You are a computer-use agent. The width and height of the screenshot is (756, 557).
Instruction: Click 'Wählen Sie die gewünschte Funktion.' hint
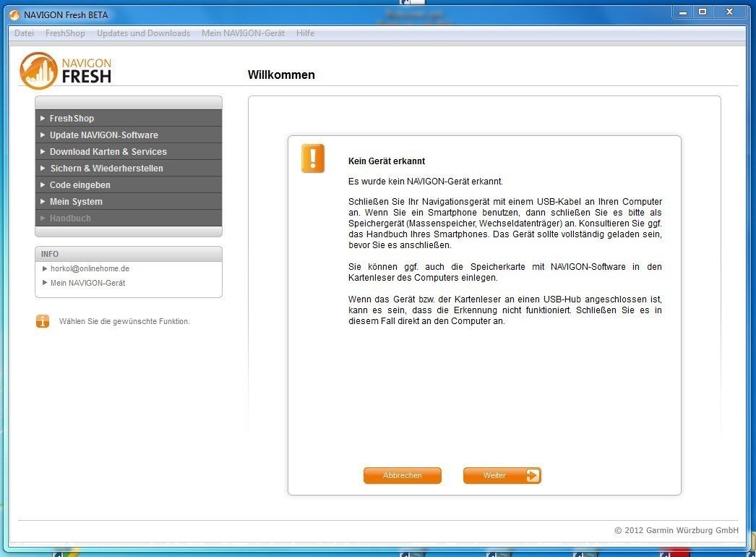click(x=124, y=321)
